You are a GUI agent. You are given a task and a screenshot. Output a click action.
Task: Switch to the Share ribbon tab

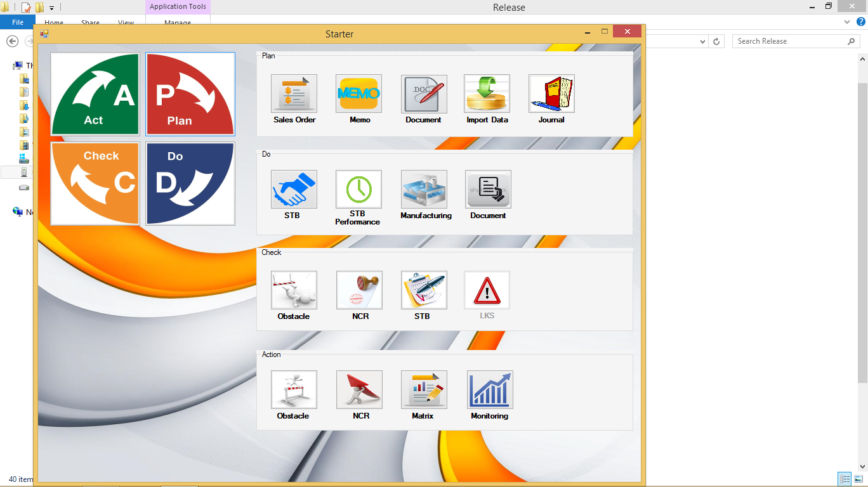coord(90,23)
